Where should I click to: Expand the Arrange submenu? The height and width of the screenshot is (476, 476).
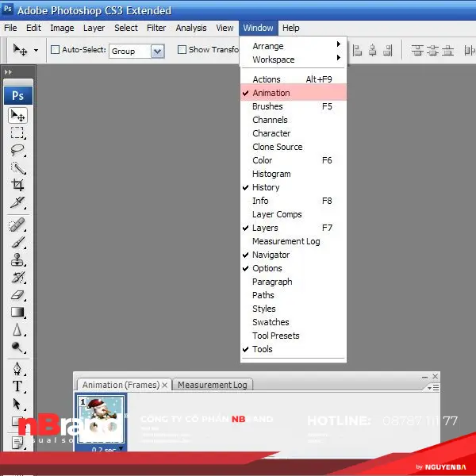[294, 46]
